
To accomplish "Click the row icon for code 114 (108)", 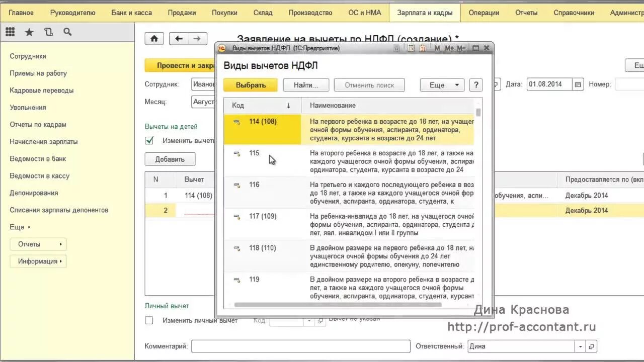I will pos(236,122).
